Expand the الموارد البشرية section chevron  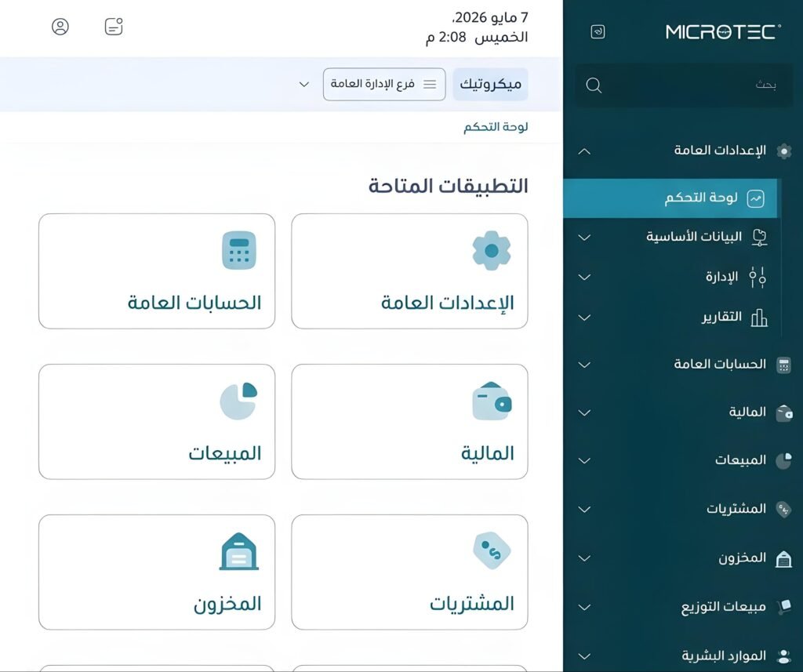tap(584, 656)
